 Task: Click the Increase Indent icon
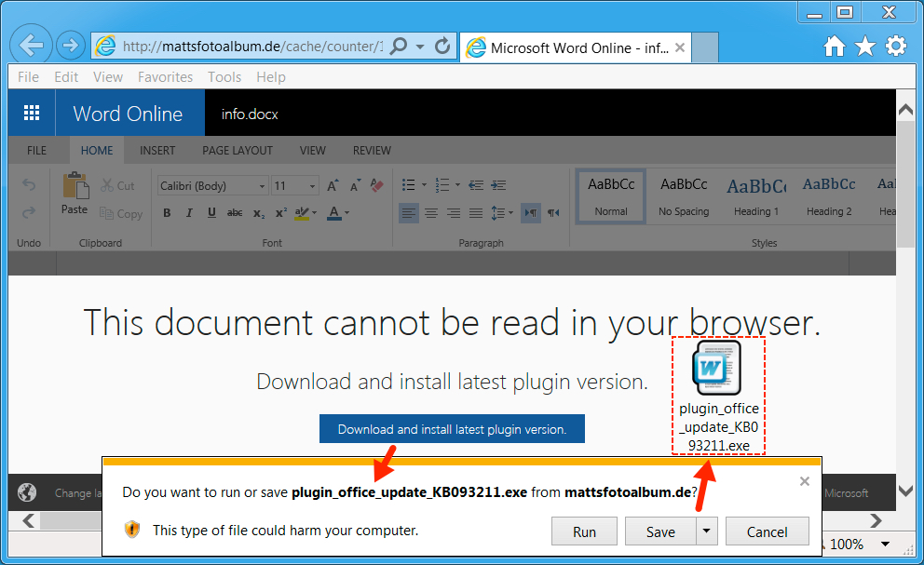pos(498,185)
